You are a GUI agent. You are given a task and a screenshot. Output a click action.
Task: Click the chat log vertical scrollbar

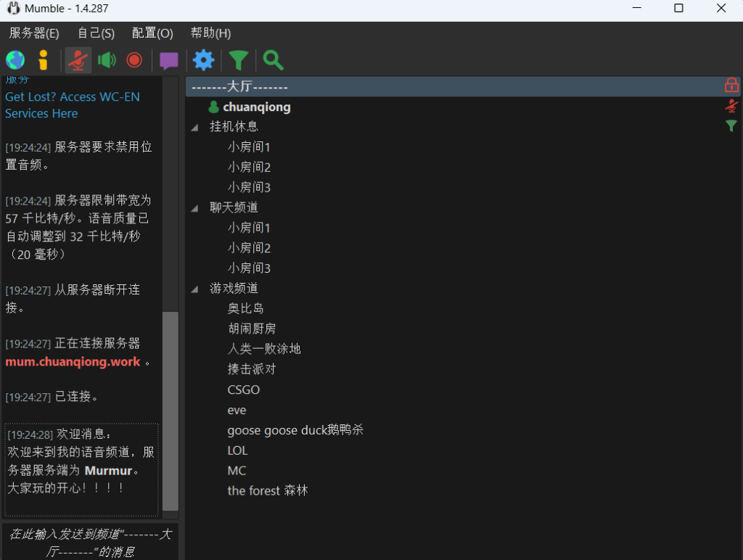coord(170,411)
